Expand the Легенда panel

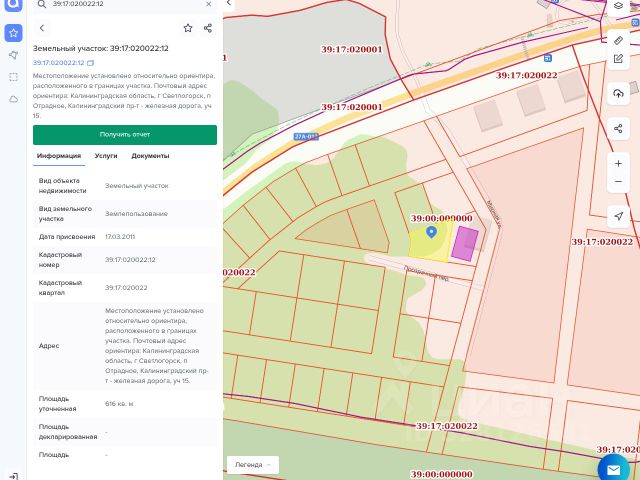(253, 464)
